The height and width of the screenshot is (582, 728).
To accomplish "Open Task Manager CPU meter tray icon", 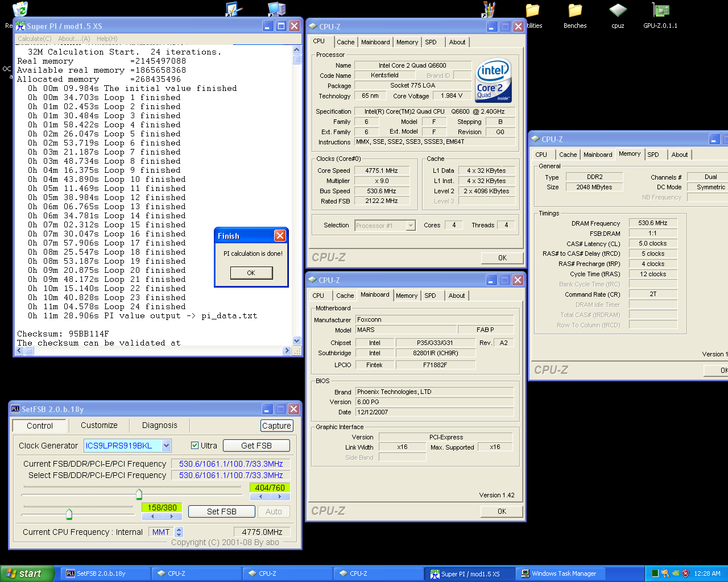I will coord(655,573).
